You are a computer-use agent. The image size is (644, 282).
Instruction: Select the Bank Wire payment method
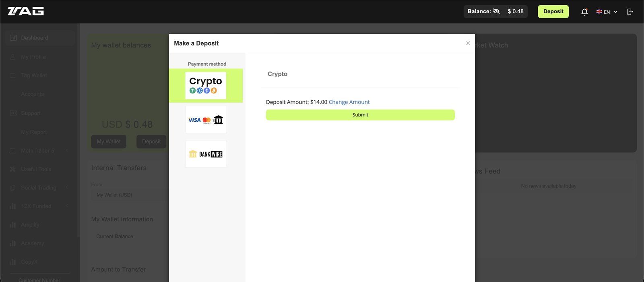(206, 154)
